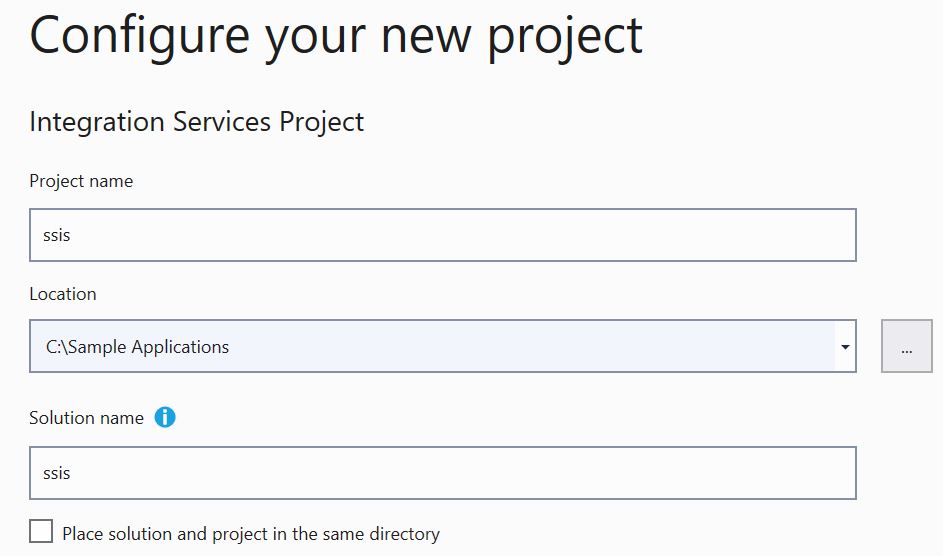Click the browse ellipsis button beside Location
This screenshot has height=556, width=943.
click(907, 346)
